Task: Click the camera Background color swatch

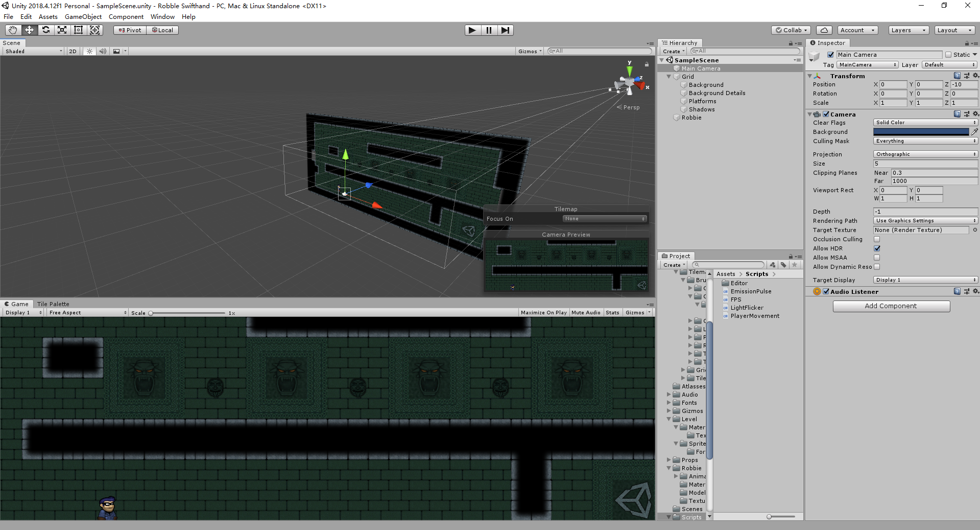Action: 921,132
